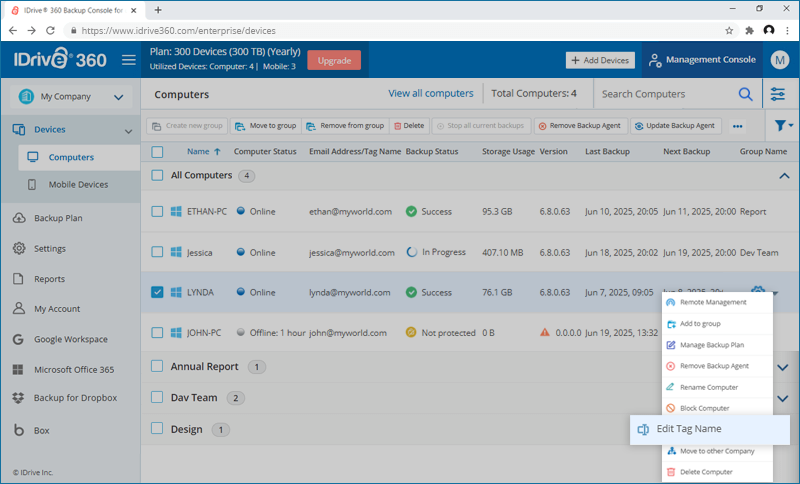Collapse the All Computers group
The height and width of the screenshot is (484, 800).
pos(784,176)
